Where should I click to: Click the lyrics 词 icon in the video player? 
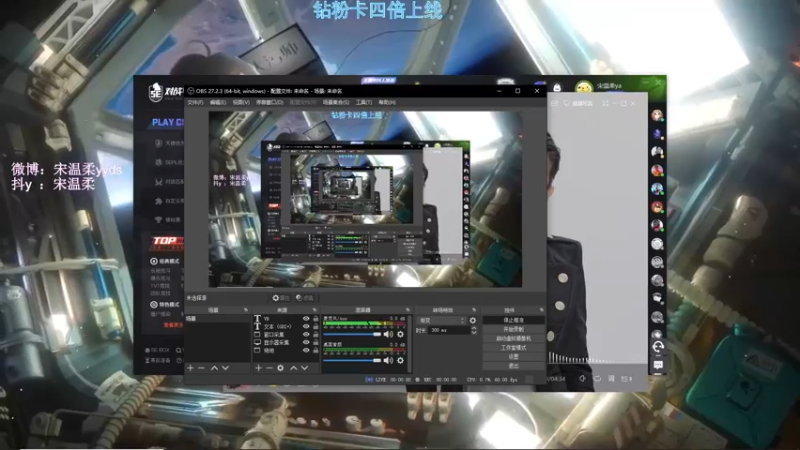611,379
